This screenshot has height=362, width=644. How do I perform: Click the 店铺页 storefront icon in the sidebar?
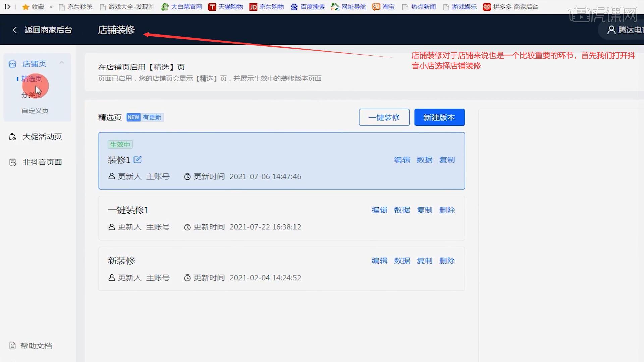pos(12,64)
